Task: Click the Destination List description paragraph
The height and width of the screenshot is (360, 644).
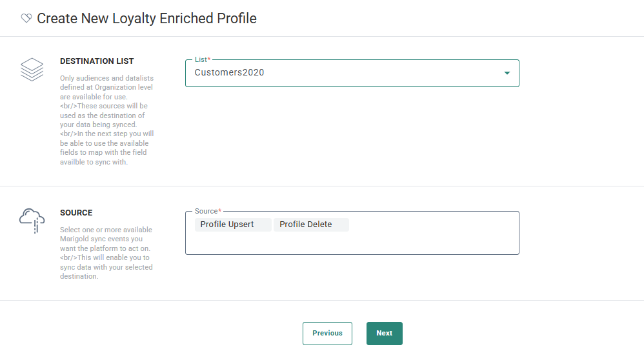Action: (x=106, y=120)
